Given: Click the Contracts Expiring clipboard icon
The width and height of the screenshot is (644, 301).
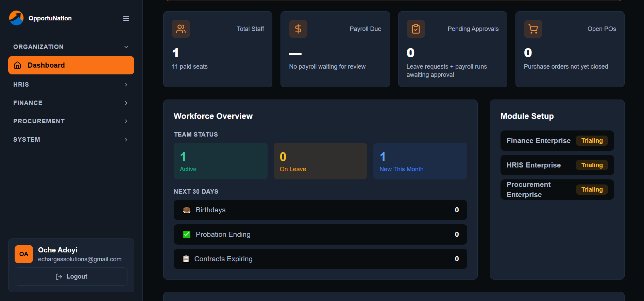Looking at the screenshot, I should point(186,259).
